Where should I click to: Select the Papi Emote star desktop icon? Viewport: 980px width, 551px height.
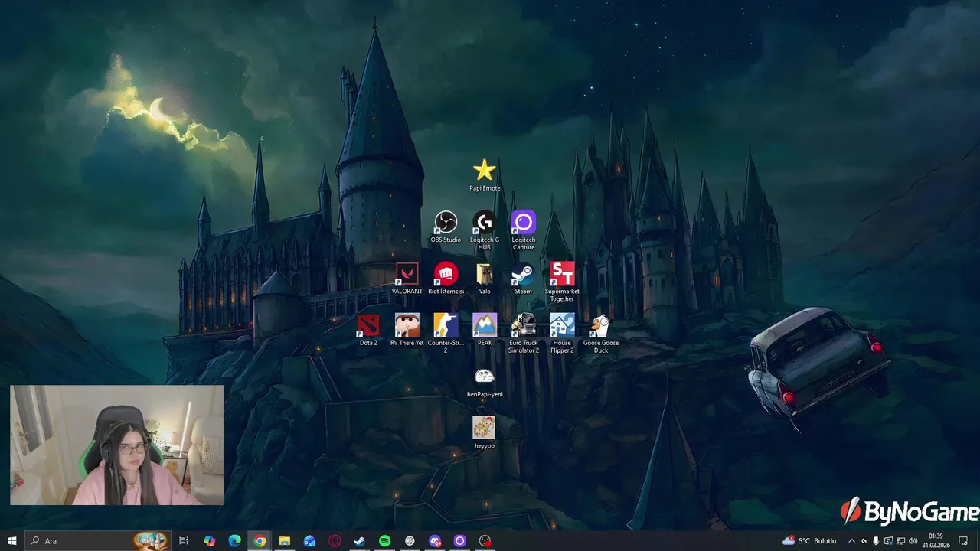click(x=485, y=175)
